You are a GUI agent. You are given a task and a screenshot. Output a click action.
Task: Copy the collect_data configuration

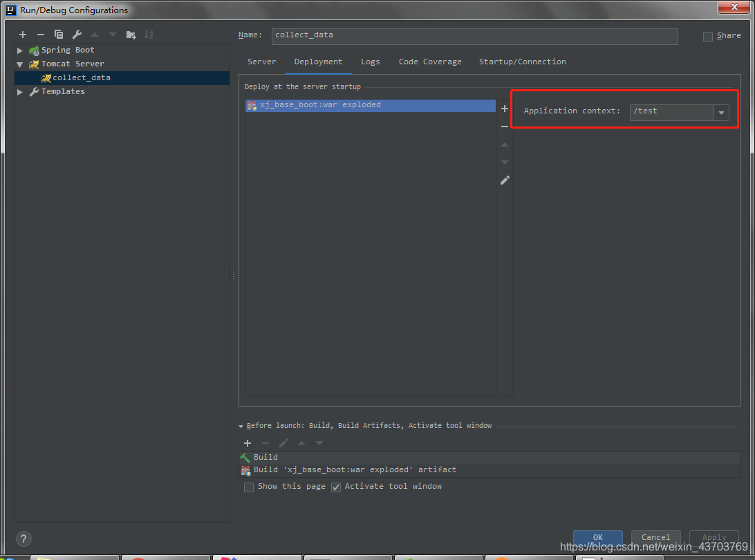point(59,34)
